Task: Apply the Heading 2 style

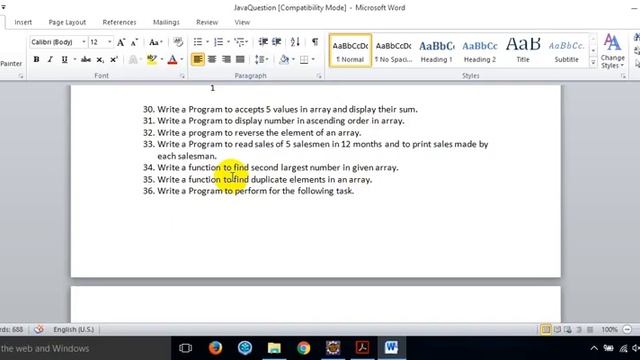Action: click(x=480, y=51)
